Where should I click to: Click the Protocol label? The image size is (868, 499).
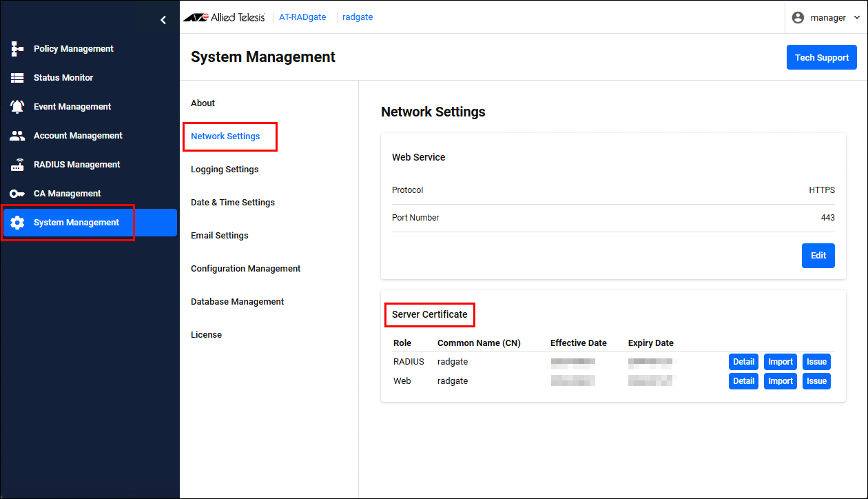pyautogui.click(x=407, y=190)
